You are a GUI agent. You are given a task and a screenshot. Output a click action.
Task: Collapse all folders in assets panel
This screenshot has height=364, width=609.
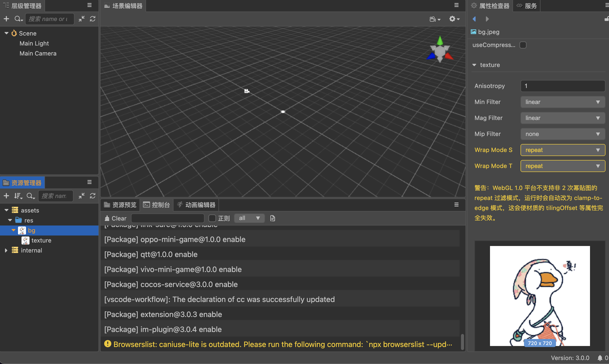[x=81, y=196]
